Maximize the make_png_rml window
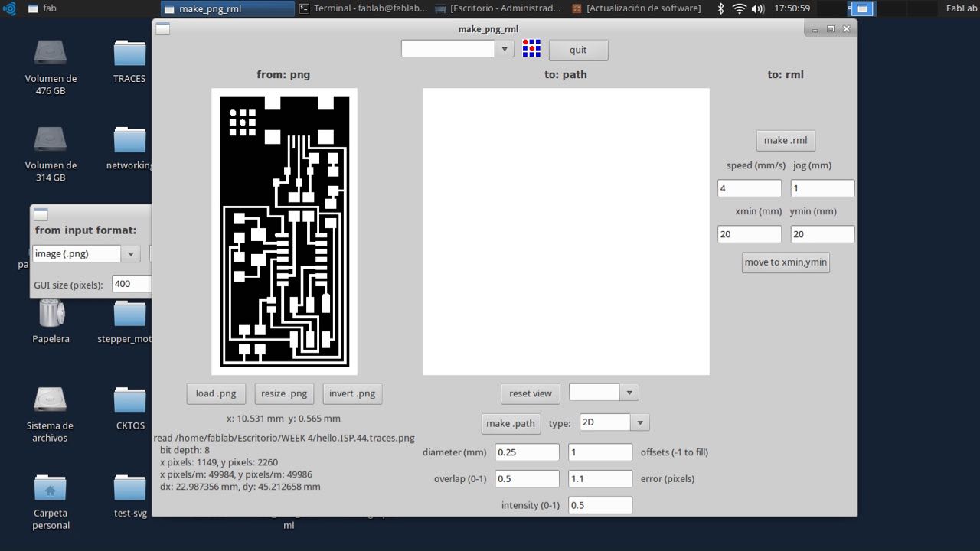This screenshot has height=551, width=980. tap(831, 29)
